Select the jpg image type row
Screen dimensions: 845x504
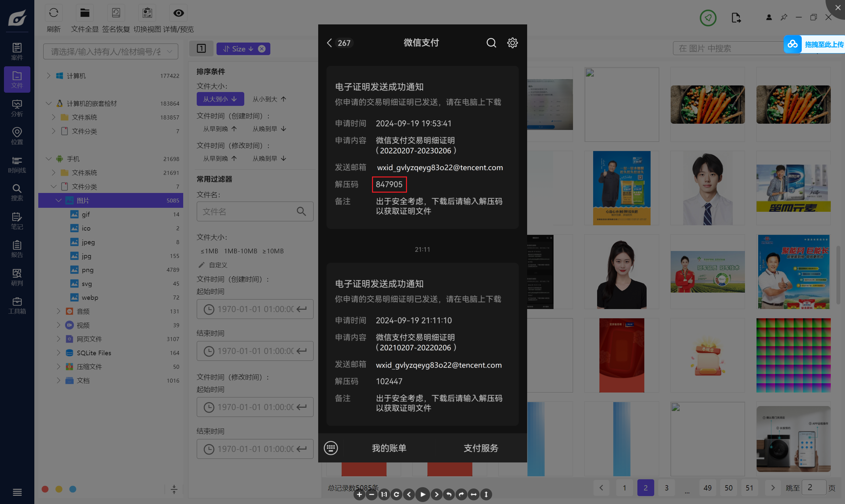tap(111, 256)
